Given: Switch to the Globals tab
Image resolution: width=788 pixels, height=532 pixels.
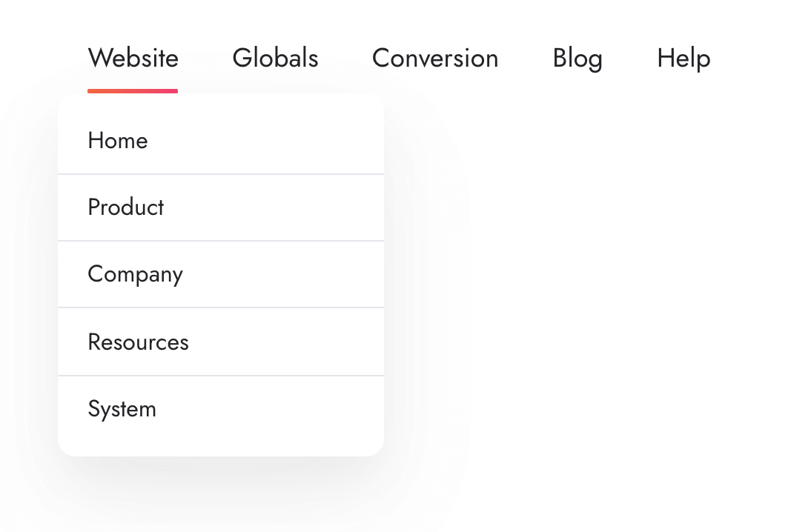Looking at the screenshot, I should [x=275, y=59].
